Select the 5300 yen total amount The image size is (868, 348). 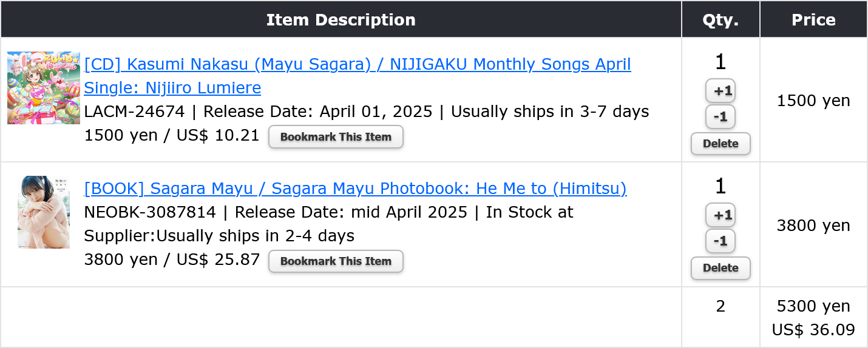pos(813,306)
